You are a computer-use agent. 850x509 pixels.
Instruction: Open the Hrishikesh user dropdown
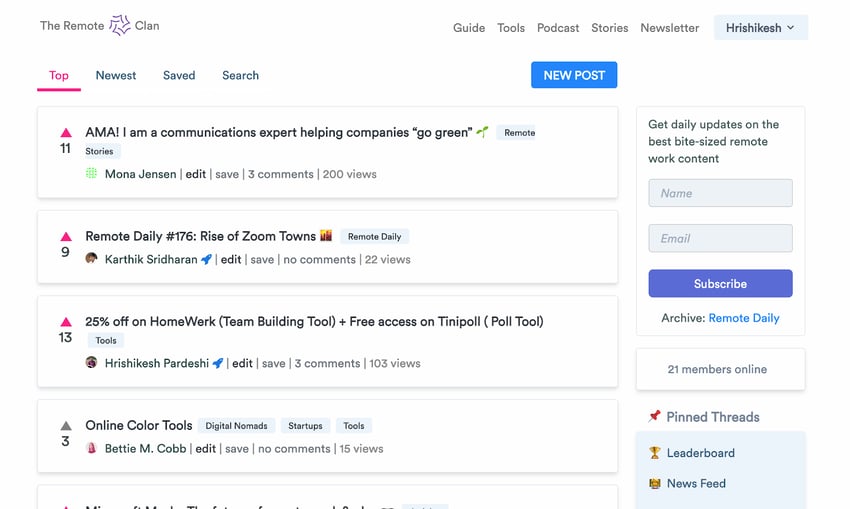click(761, 28)
